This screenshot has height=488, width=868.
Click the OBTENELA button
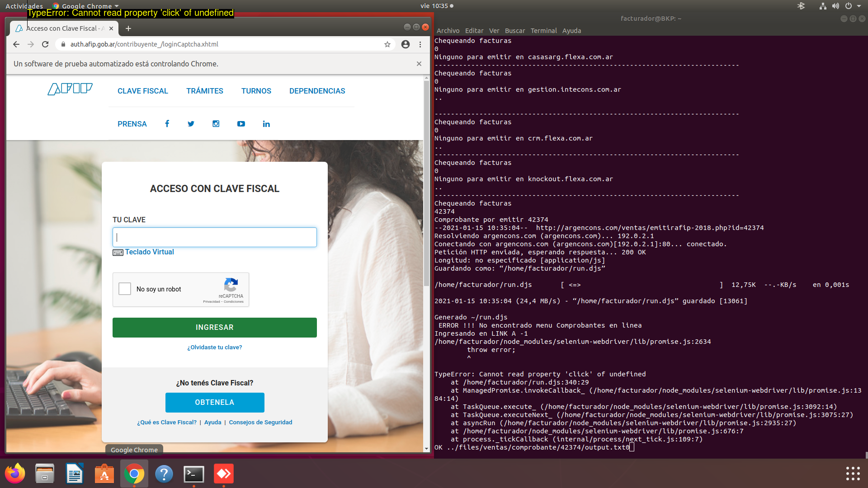point(215,403)
